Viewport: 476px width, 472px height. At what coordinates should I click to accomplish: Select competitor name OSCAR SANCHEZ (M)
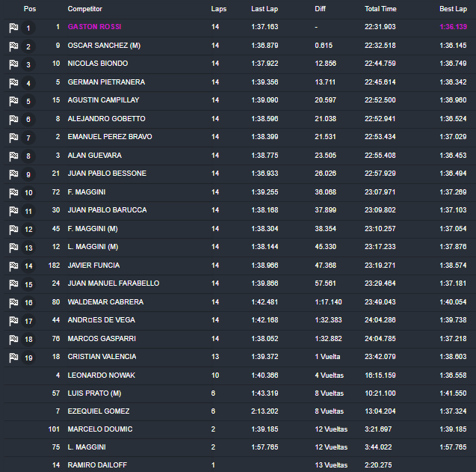pyautogui.click(x=104, y=46)
